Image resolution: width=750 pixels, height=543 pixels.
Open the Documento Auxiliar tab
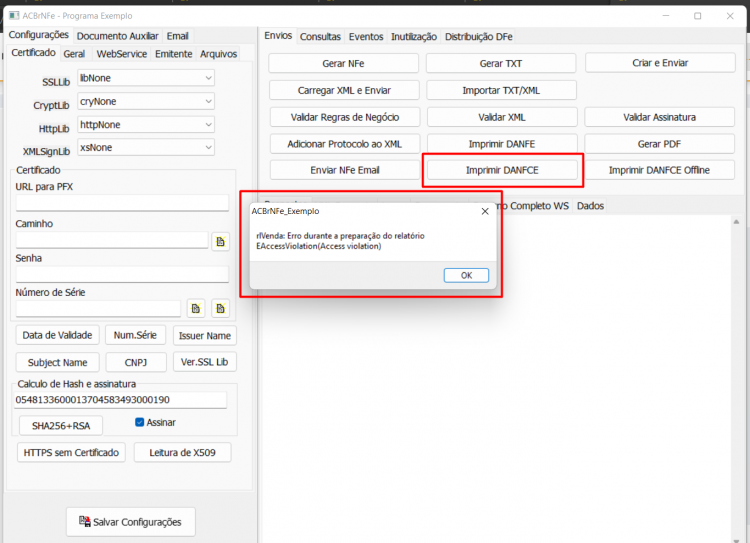coord(117,36)
